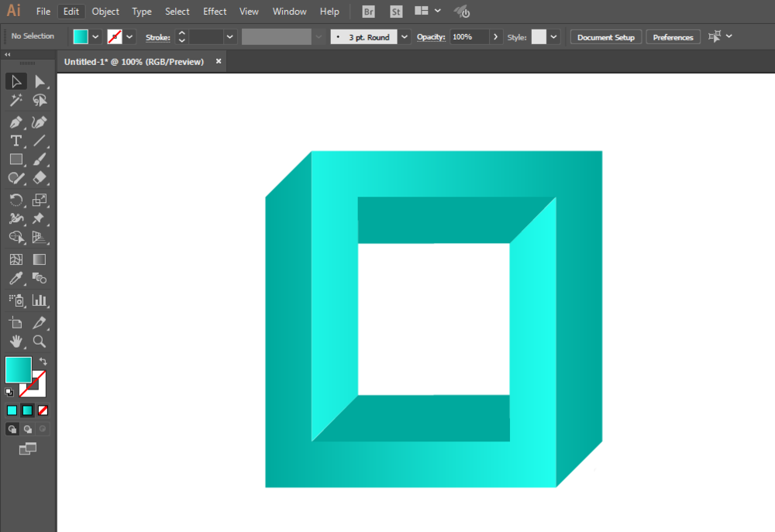This screenshot has width=775, height=532.
Task: Choose the Eyedropper tool
Action: tap(15, 279)
